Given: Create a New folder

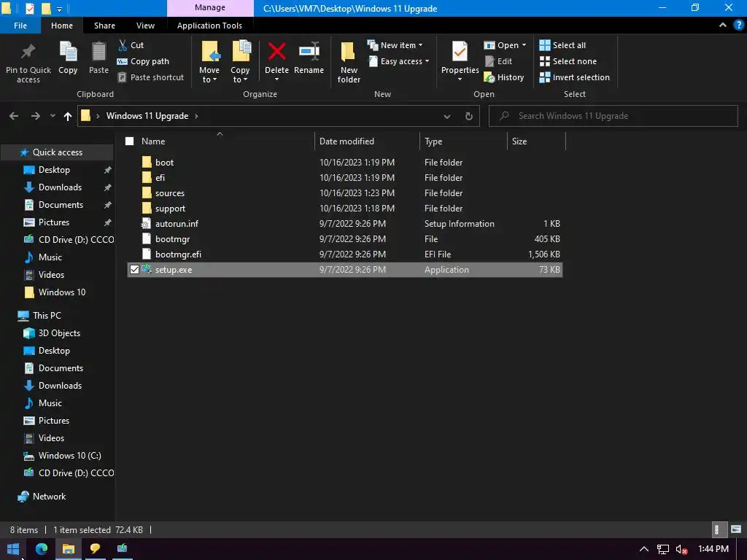Looking at the screenshot, I should 349,62.
